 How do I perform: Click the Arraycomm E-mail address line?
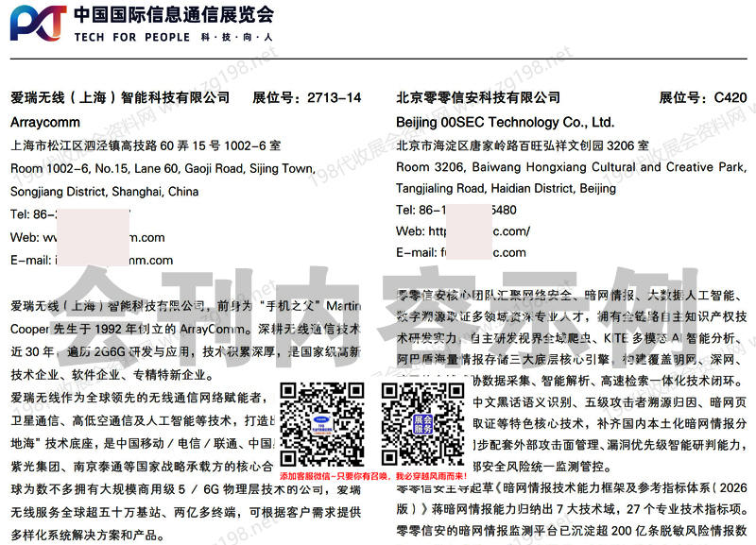pos(92,260)
